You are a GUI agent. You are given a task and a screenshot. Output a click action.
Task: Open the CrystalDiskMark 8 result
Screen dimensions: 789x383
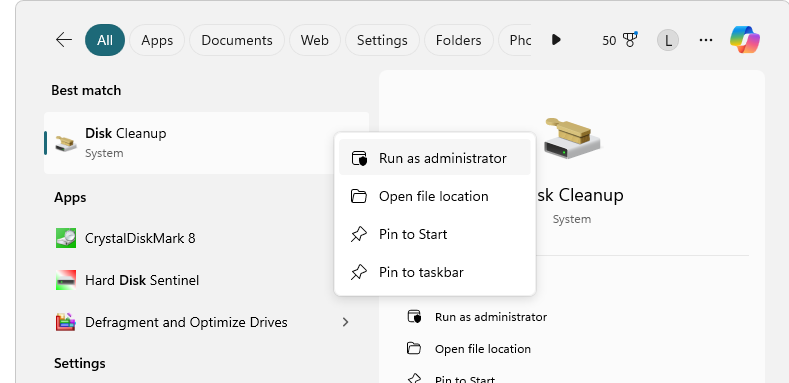(206, 238)
